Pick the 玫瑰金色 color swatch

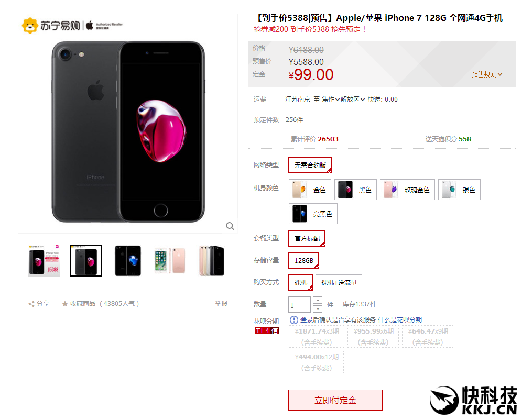(x=407, y=190)
